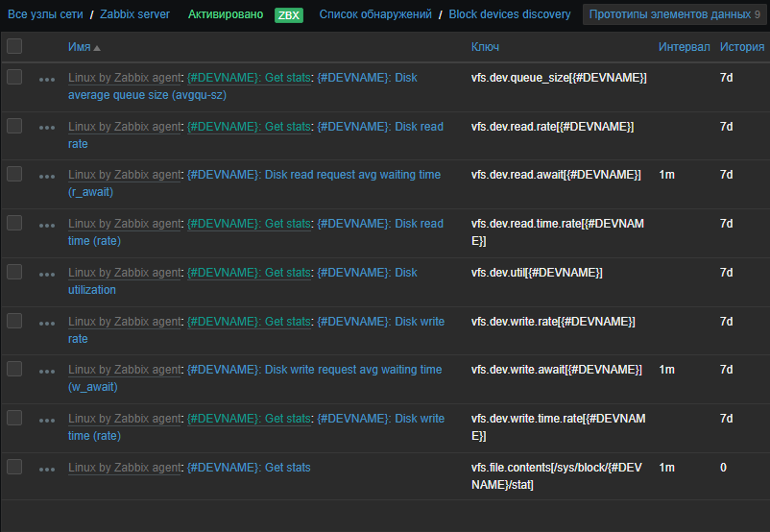Screen dimensions: 770x532
Task: Click the ZBX availability badge
Action: 288,15
